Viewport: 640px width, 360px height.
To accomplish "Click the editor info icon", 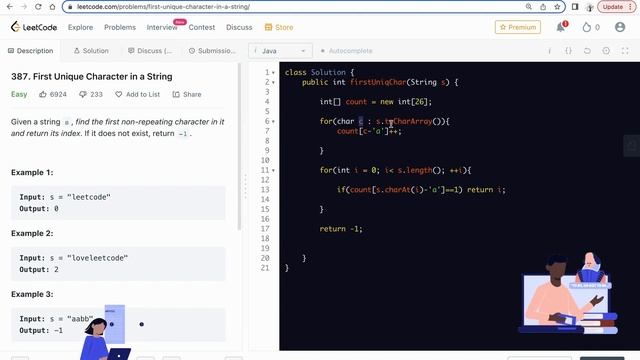I will (549, 51).
